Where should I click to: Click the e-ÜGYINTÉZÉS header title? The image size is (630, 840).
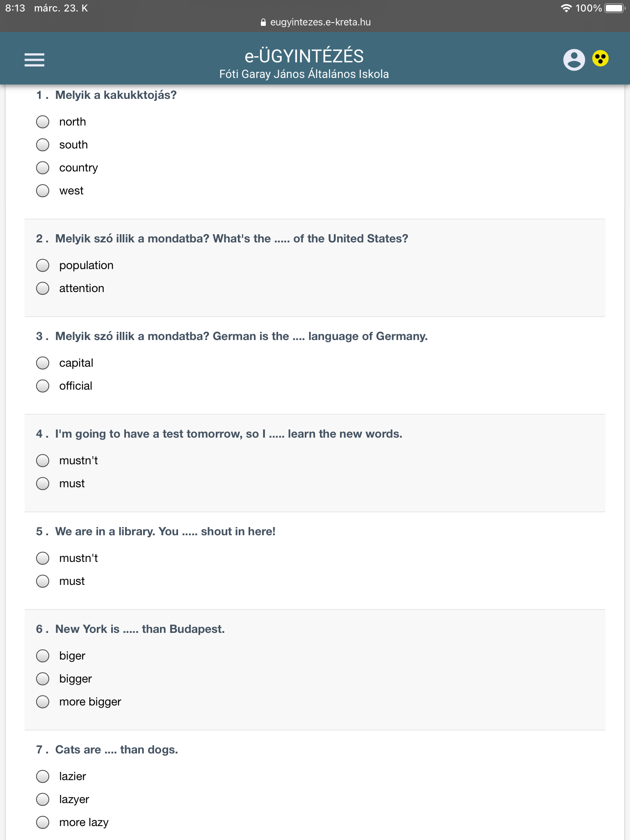point(304,56)
